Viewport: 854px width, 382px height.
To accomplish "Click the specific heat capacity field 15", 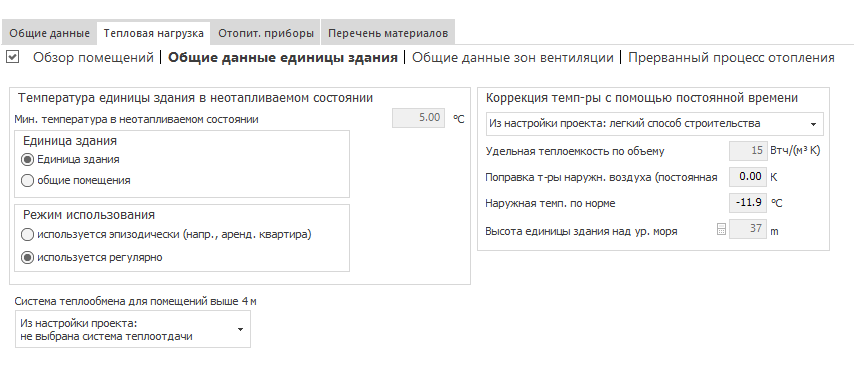I will (748, 151).
